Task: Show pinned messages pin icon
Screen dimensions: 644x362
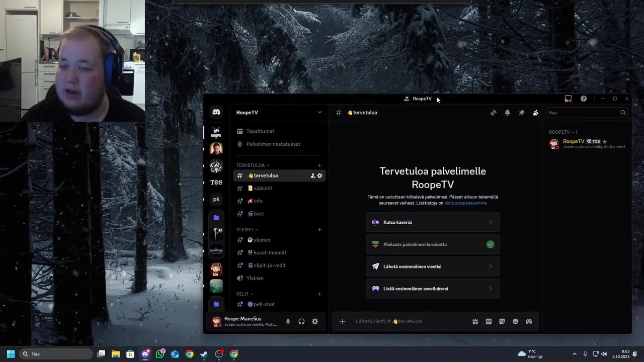Action: coord(522,113)
